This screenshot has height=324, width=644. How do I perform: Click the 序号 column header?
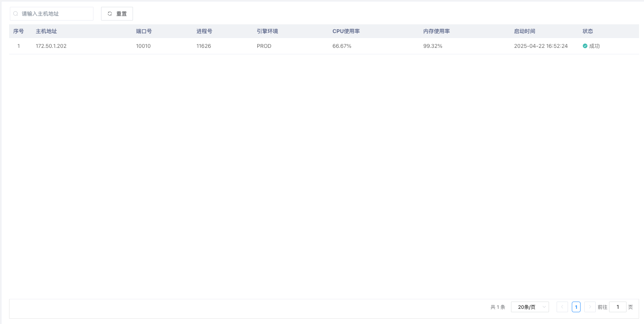(x=19, y=31)
